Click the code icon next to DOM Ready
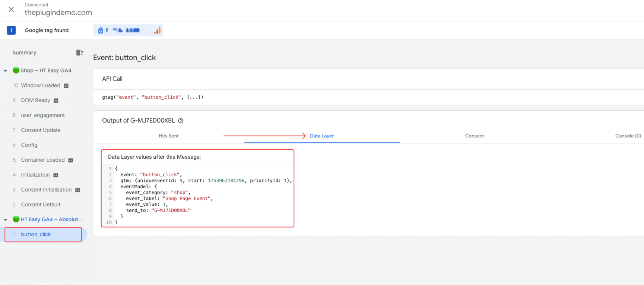Viewport: 644px width, 285px height. coord(56,101)
